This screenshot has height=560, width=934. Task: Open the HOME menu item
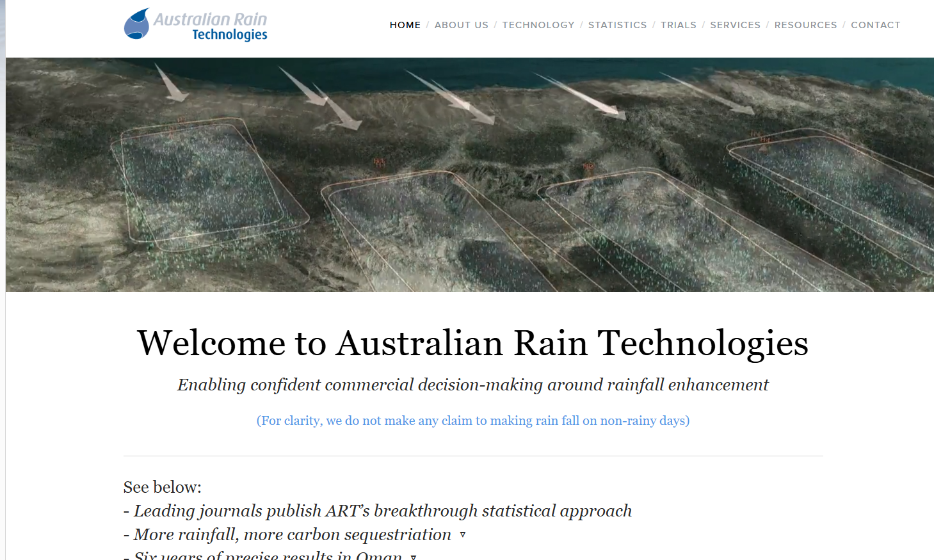coord(405,25)
